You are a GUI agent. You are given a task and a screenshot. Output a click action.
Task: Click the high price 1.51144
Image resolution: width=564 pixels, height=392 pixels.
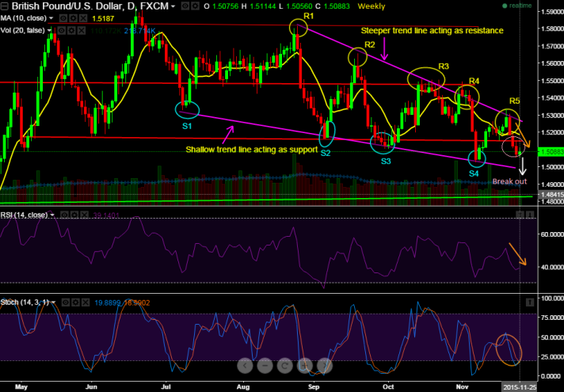pyautogui.click(x=264, y=6)
